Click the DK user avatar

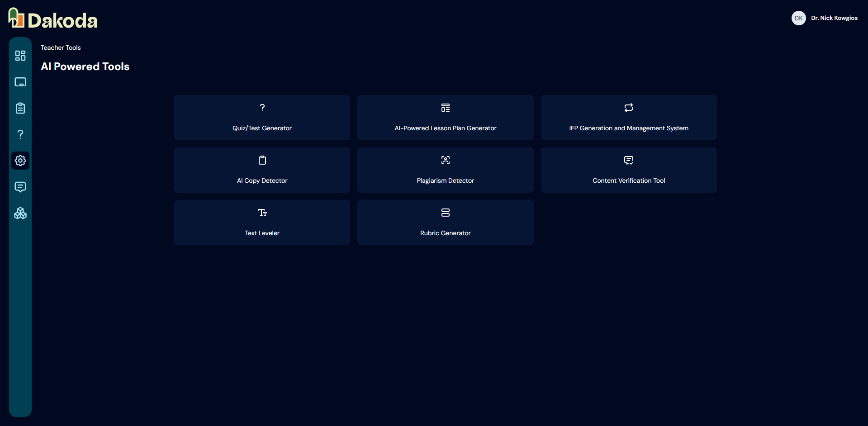click(798, 18)
